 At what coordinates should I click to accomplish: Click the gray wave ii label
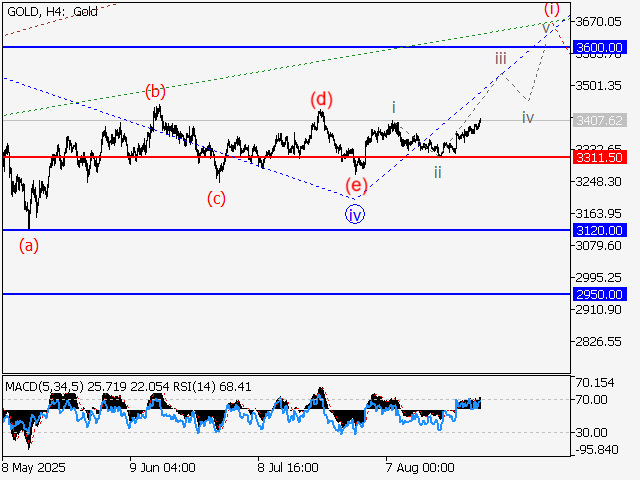437,172
